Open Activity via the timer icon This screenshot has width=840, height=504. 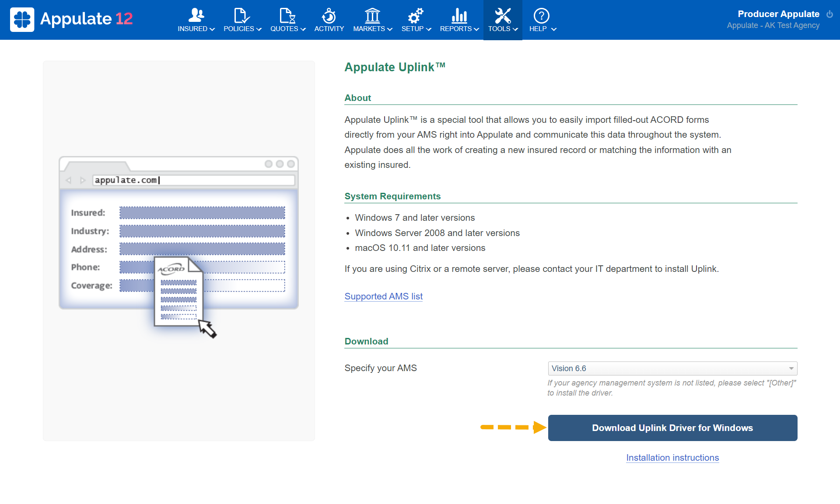[329, 15]
